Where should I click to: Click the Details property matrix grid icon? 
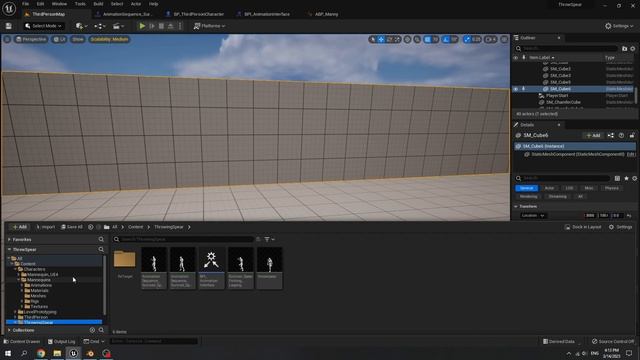[x=617, y=178]
